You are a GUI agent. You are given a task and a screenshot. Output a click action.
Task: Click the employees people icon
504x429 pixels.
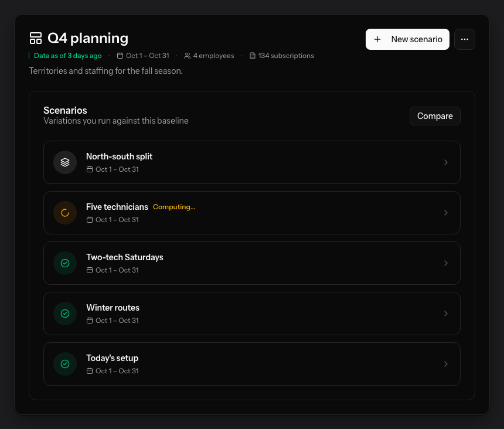coord(188,56)
